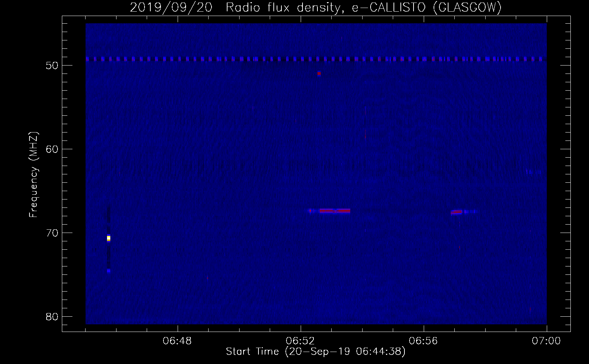Click the 80 frequency tick label
Screen dimensions: 589x364
pyautogui.click(x=52, y=317)
